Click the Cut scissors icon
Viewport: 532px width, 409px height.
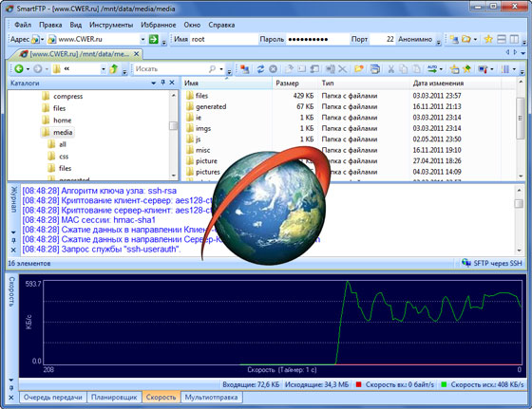(x=390, y=68)
